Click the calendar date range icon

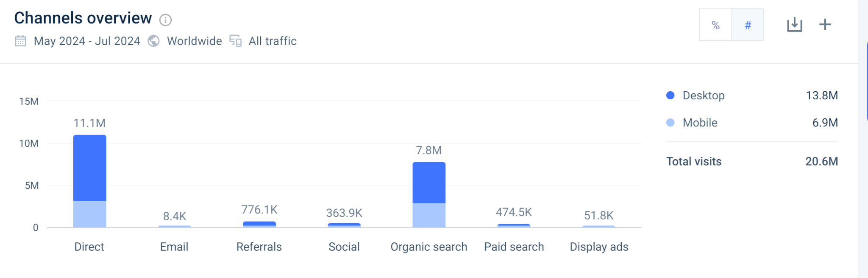pos(20,41)
